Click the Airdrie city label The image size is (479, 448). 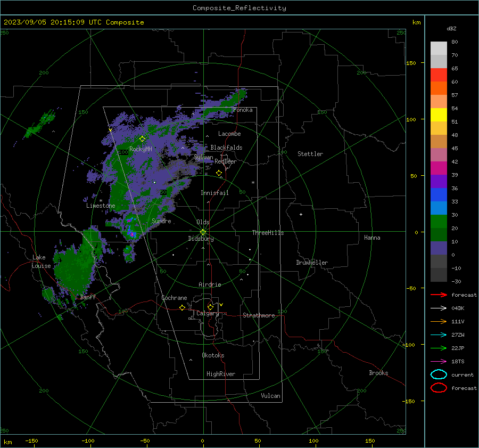click(x=210, y=284)
